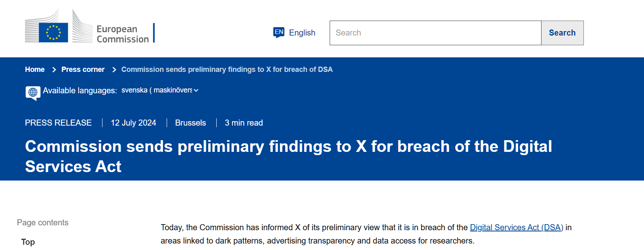Viewport: 644px width, 250px height.
Task: Click the chevron arrow after Press corner
Action: [x=114, y=70]
